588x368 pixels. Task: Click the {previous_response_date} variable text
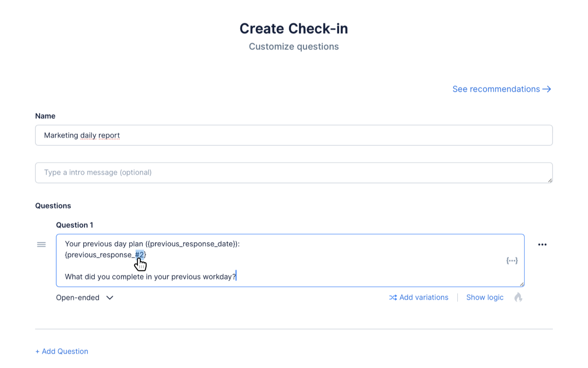[x=192, y=244]
